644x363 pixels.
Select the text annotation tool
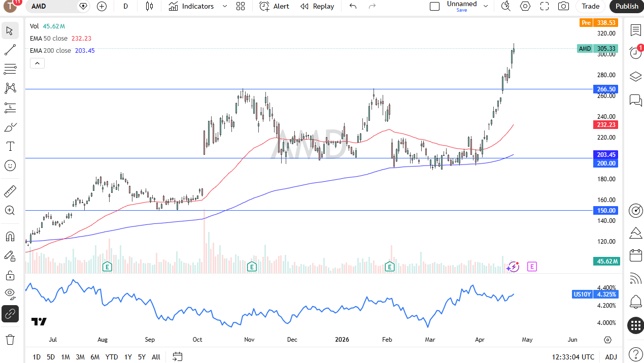[10, 146]
